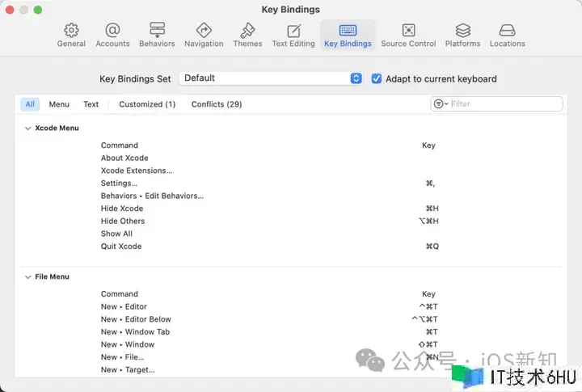Open the Accounts @ icon

[x=112, y=30]
